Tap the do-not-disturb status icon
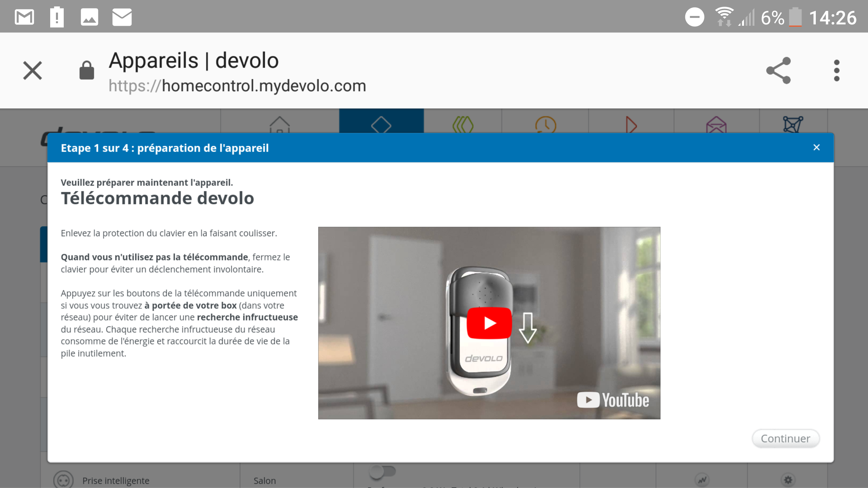The width and height of the screenshot is (868, 488). [x=694, y=17]
